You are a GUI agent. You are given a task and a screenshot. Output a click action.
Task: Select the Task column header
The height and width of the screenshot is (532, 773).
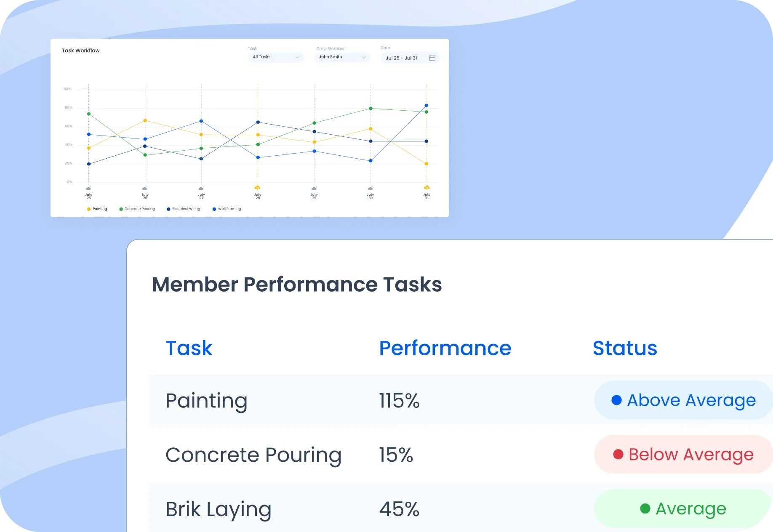tap(189, 348)
